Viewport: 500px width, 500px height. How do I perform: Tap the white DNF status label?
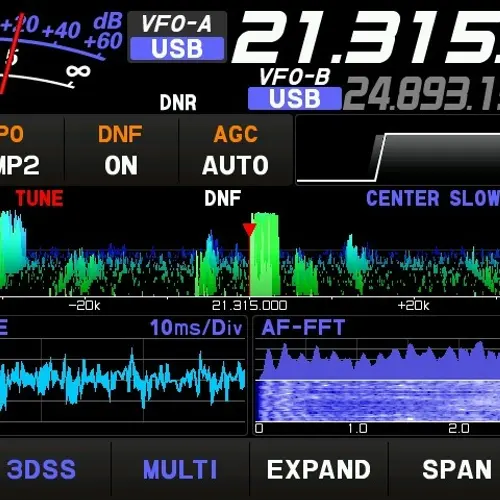(223, 198)
